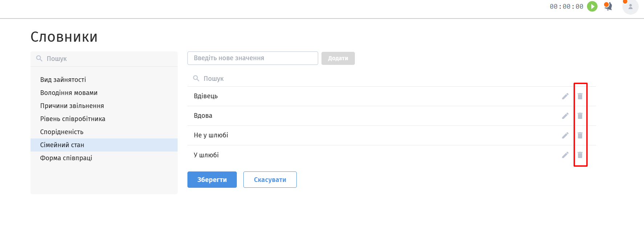Choose the Форма співпраці dictionary
This screenshot has height=228, width=644.
point(66,158)
